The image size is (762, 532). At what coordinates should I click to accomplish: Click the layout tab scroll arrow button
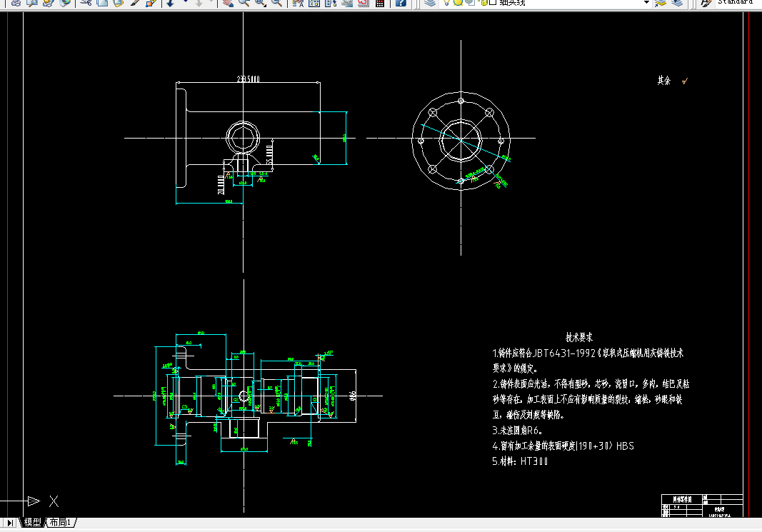10,523
